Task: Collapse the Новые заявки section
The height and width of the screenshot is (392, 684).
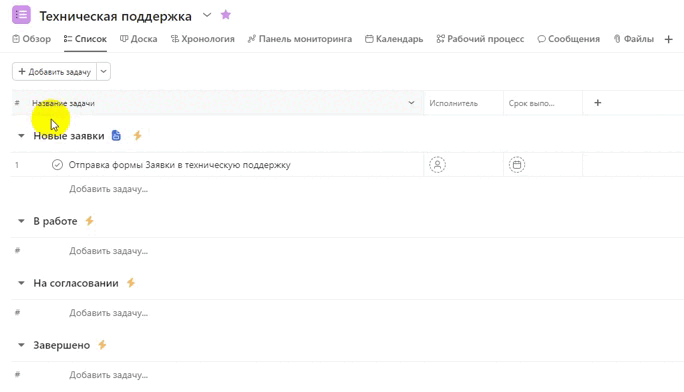Action: pyautogui.click(x=21, y=136)
